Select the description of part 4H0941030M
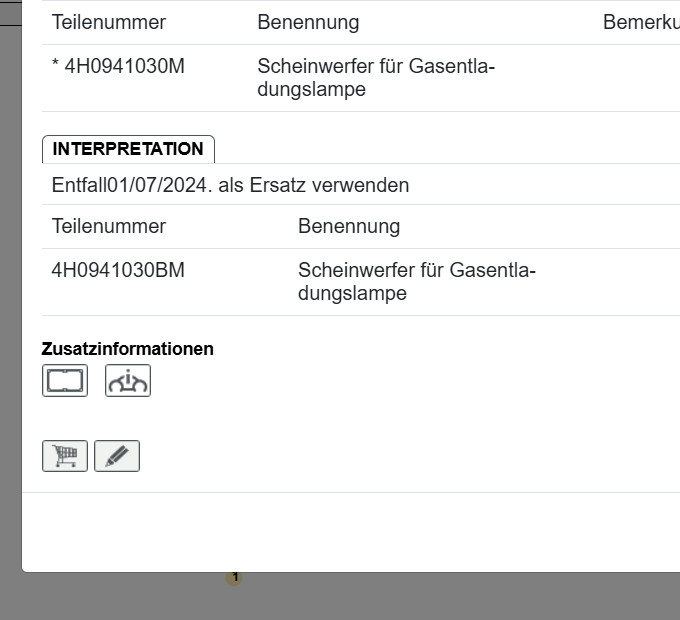The height and width of the screenshot is (620, 680). (375, 78)
